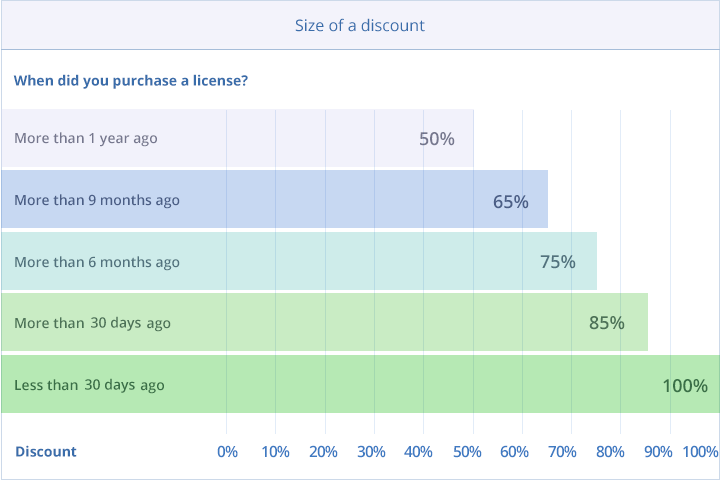
Task: Click the "Size of a discount" title
Action: 360,25
